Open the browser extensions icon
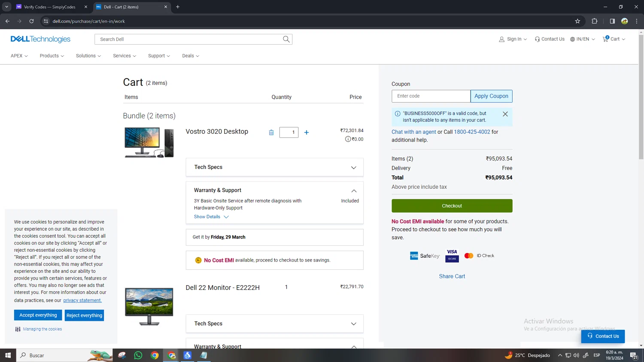This screenshot has height=362, width=644. pos(595,21)
